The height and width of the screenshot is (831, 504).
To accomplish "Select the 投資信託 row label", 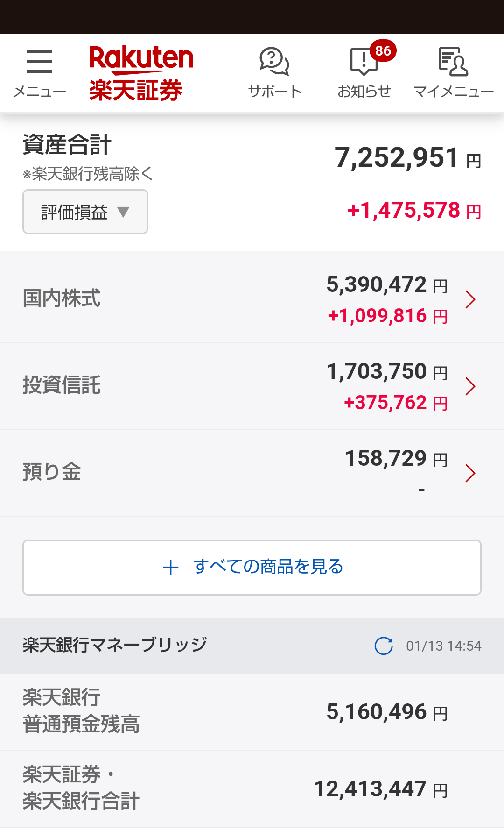I will click(62, 385).
